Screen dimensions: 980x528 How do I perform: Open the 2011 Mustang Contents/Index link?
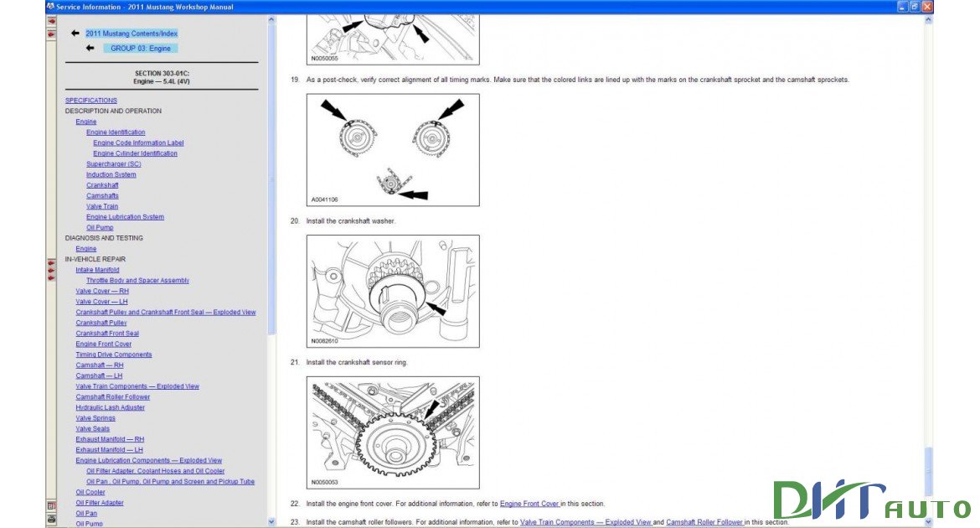coord(132,34)
